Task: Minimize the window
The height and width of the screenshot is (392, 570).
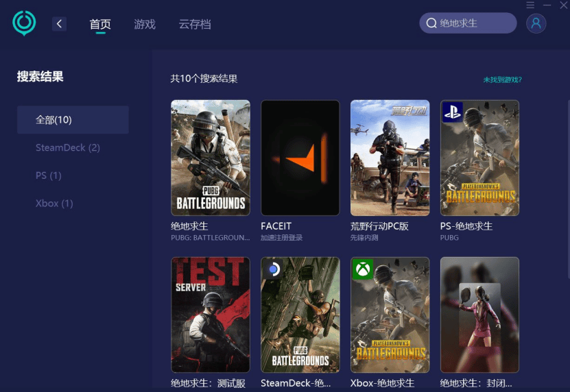Action: point(547,5)
